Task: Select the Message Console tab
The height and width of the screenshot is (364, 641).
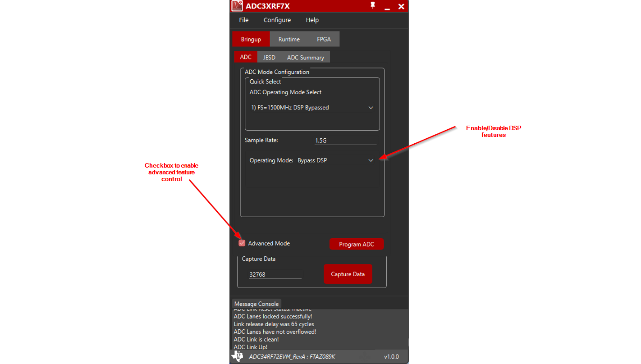Action: pyautogui.click(x=256, y=304)
